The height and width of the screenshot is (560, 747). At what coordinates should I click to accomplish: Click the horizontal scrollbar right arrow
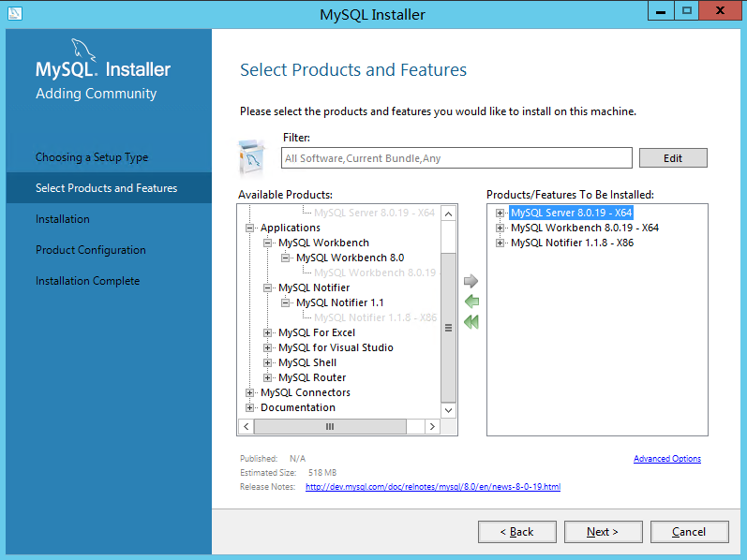click(x=432, y=427)
